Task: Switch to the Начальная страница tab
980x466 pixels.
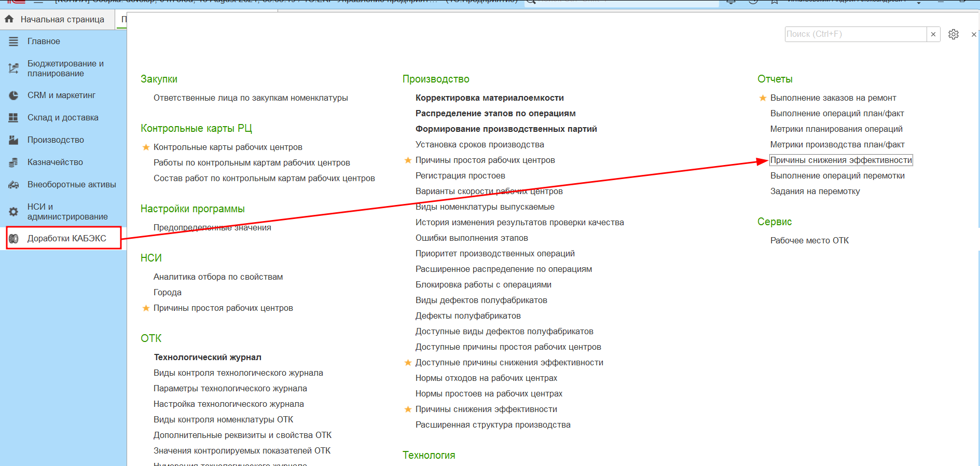Action: [x=54, y=19]
